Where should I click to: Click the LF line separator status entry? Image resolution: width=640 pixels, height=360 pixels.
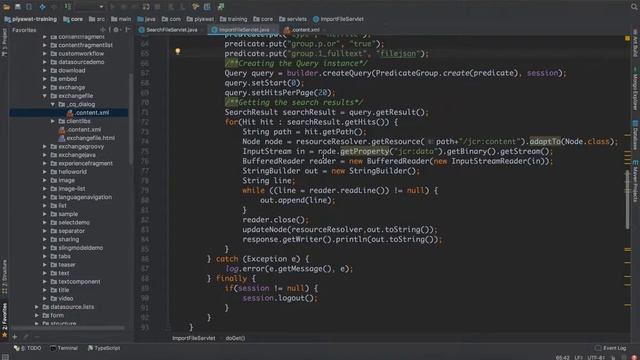578,358
